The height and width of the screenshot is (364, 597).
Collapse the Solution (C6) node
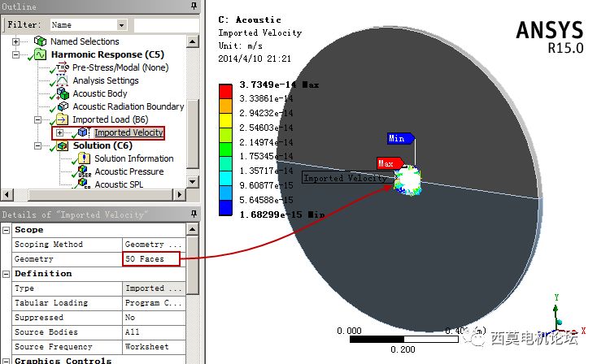click(x=37, y=145)
